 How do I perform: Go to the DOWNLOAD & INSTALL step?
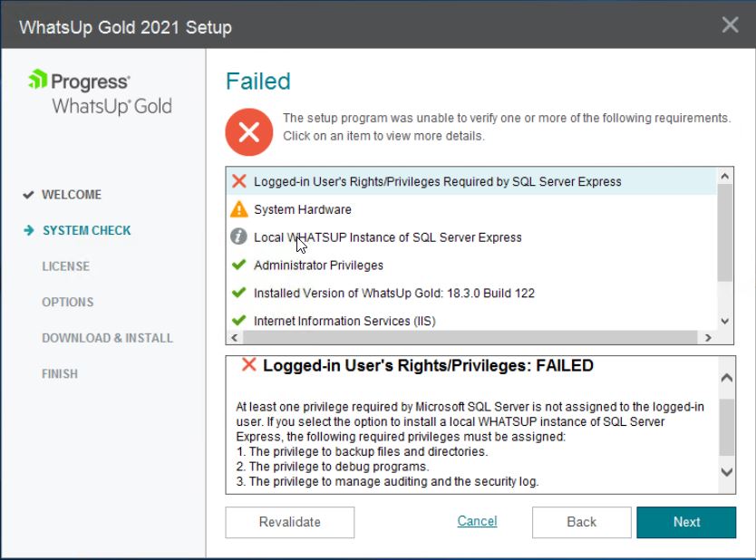108,338
